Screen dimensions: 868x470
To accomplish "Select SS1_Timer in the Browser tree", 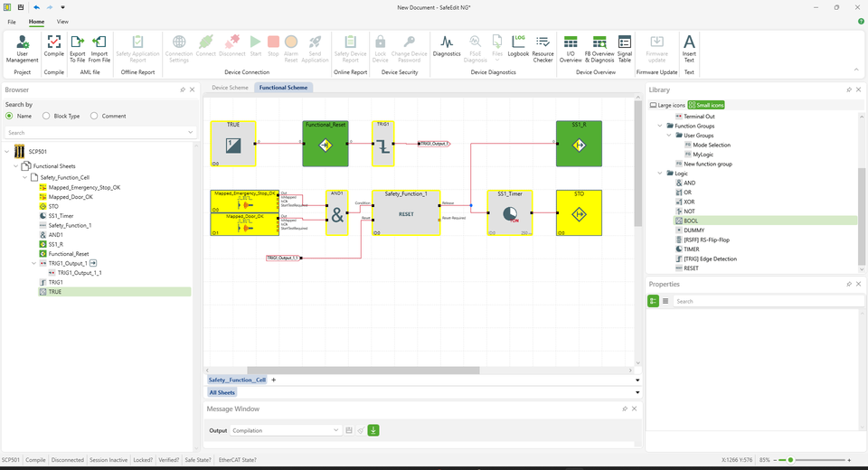I will (61, 216).
